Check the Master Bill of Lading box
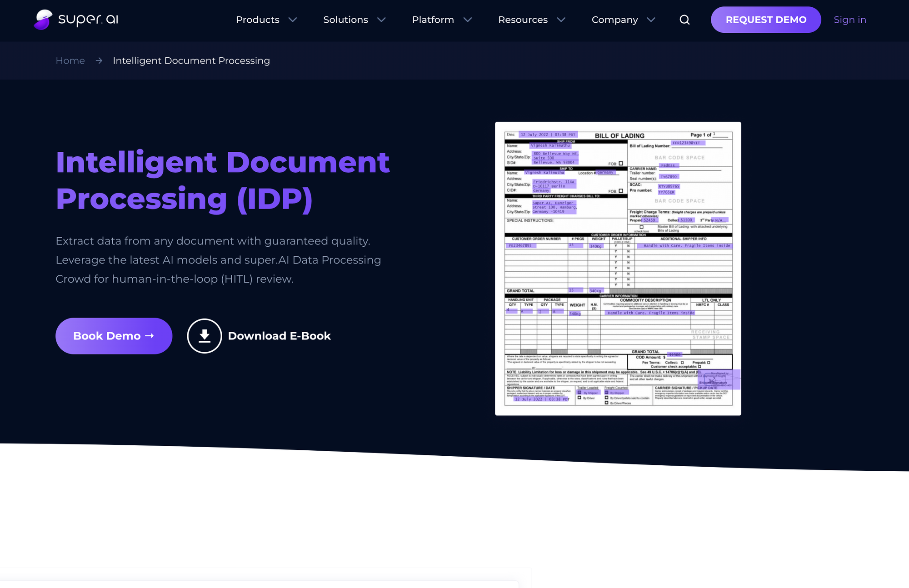 tap(642, 227)
